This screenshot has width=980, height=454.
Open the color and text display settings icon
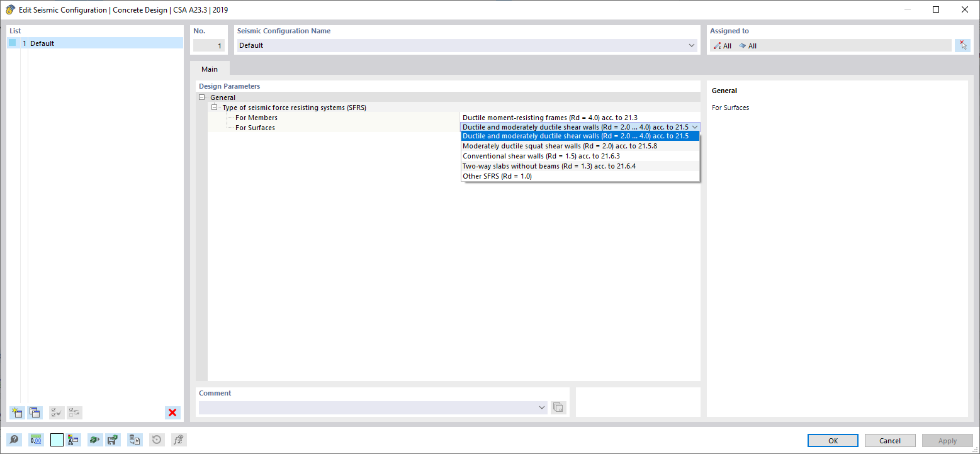point(74,440)
